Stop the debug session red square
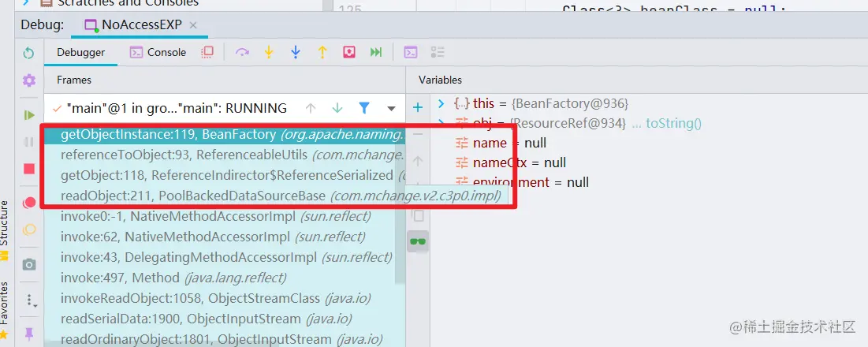Image resolution: width=868 pixels, height=347 pixels. tap(29, 169)
